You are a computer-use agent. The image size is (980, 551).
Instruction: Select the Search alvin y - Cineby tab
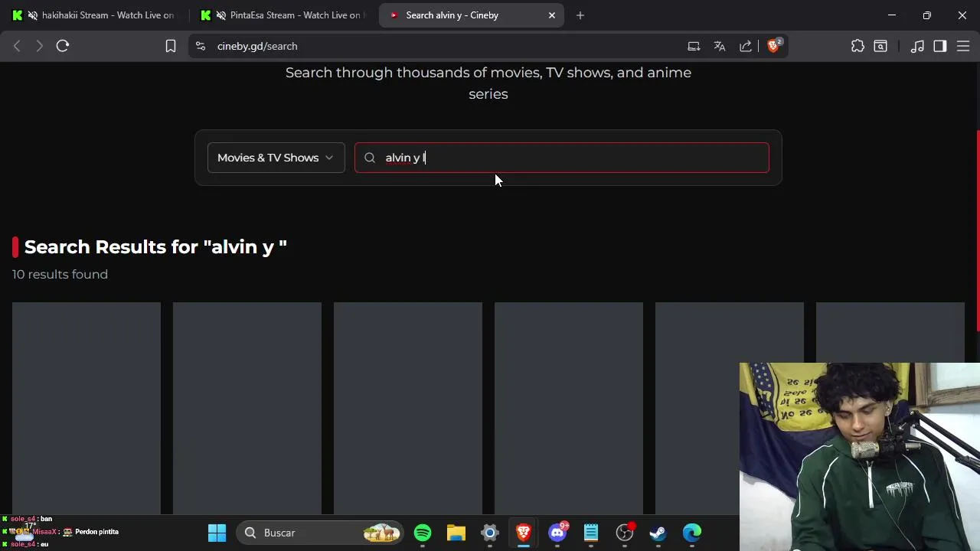point(471,15)
